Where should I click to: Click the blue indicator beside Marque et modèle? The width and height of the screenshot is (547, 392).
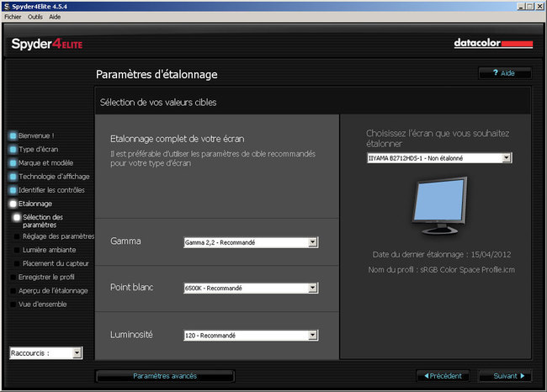[13, 163]
